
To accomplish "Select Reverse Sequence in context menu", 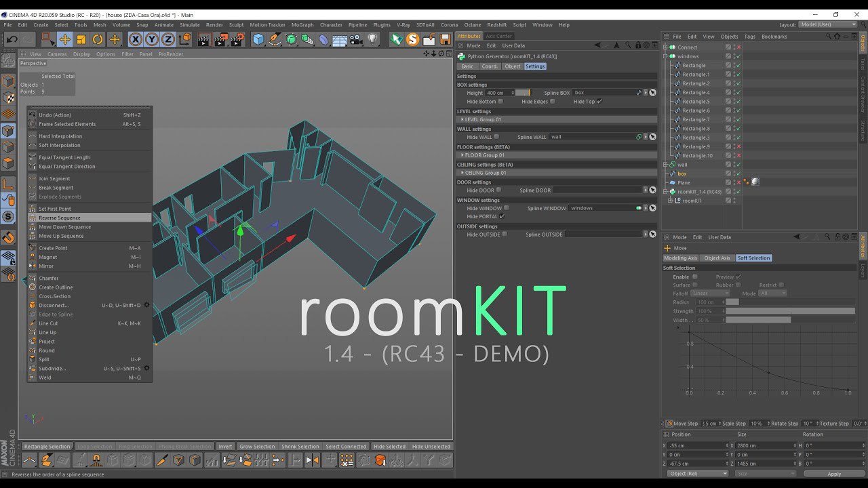I will click(90, 218).
